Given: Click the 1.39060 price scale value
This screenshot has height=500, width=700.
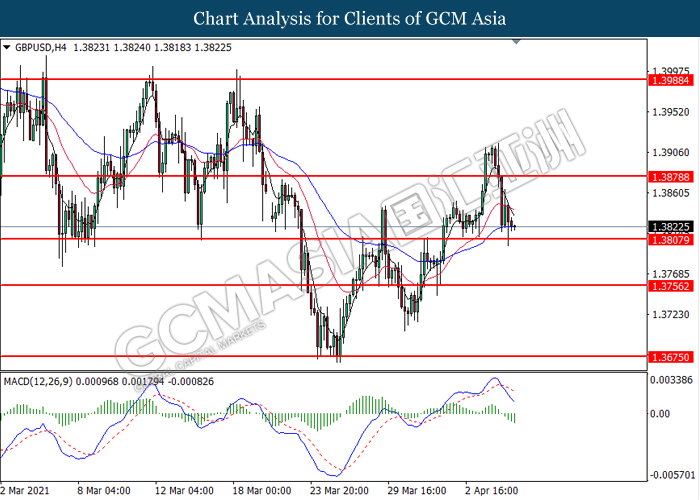Looking at the screenshot, I should click(x=671, y=153).
